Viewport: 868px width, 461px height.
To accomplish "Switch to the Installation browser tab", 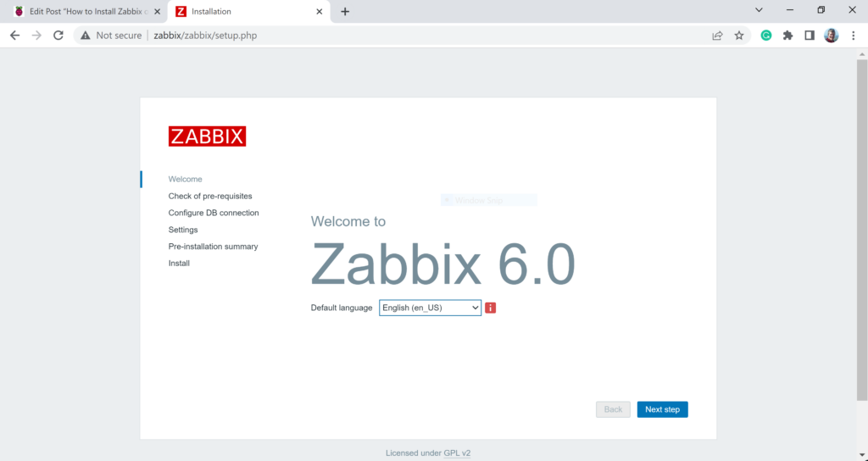I will coord(248,12).
